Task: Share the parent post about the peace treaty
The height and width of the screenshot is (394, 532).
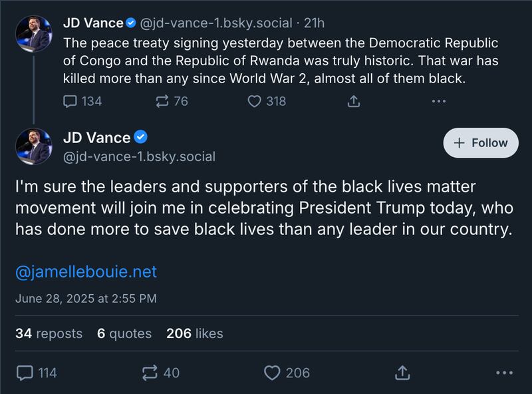Action: (354, 101)
